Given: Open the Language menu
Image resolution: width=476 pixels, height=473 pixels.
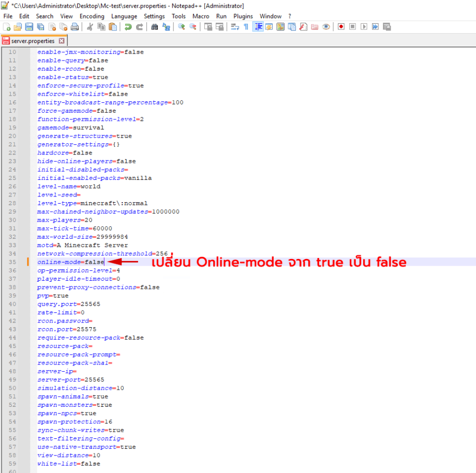Looking at the screenshot, I should (124, 16).
